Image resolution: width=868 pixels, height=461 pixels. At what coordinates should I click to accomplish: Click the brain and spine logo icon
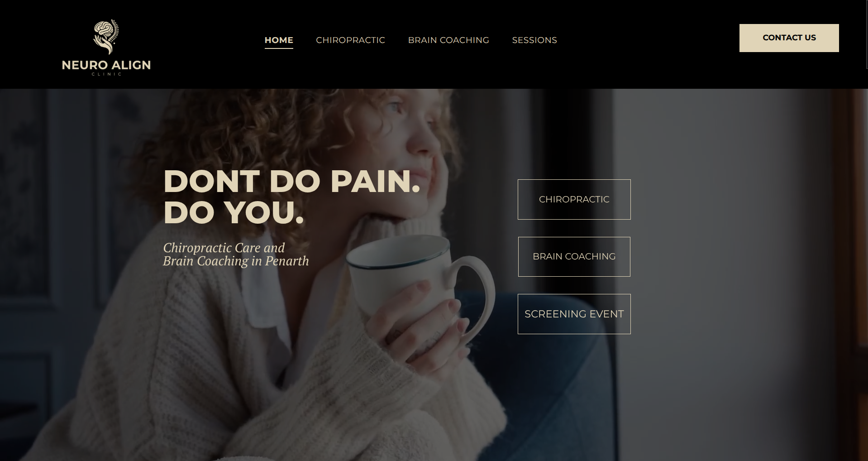pyautogui.click(x=106, y=37)
